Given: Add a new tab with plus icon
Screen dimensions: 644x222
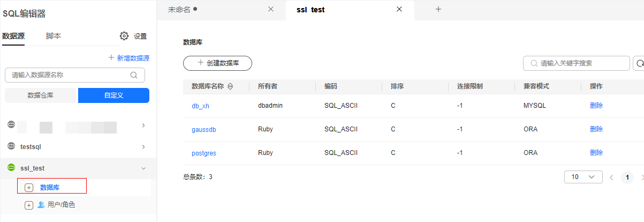Looking at the screenshot, I should (x=438, y=9).
